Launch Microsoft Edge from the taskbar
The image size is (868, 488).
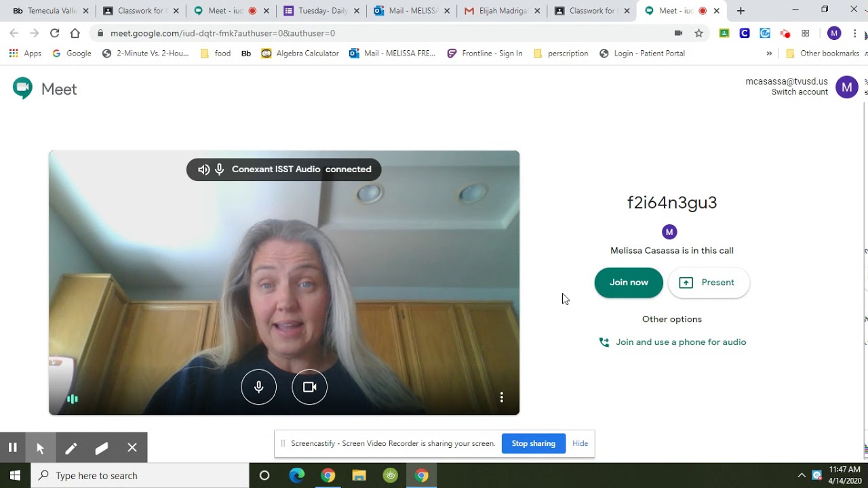296,475
